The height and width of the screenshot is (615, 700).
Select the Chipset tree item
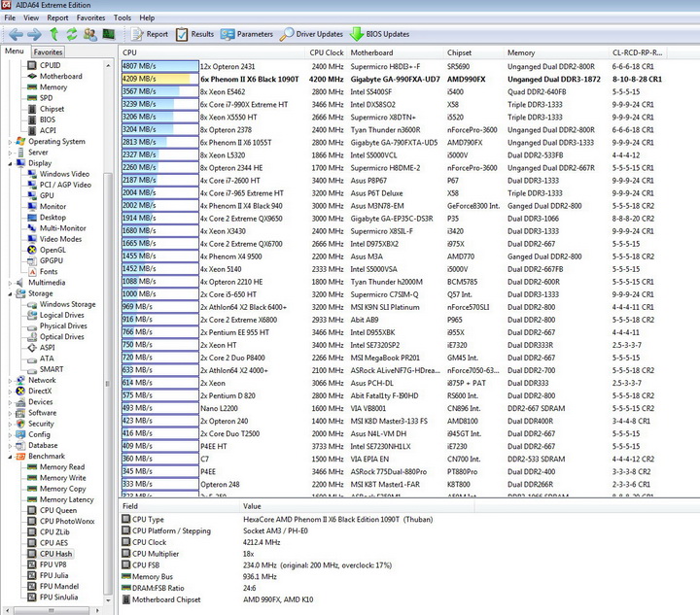[46, 109]
